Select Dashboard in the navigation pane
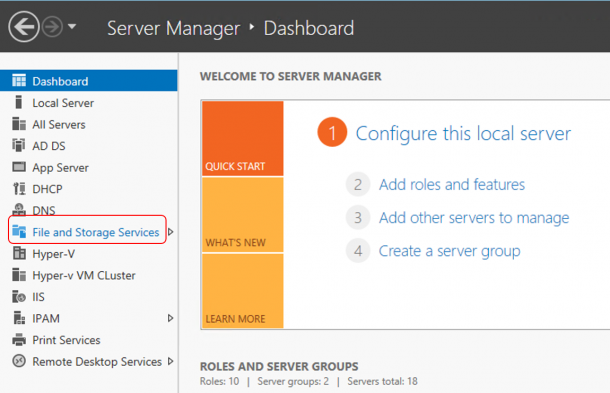The image size is (610, 393). [x=89, y=81]
